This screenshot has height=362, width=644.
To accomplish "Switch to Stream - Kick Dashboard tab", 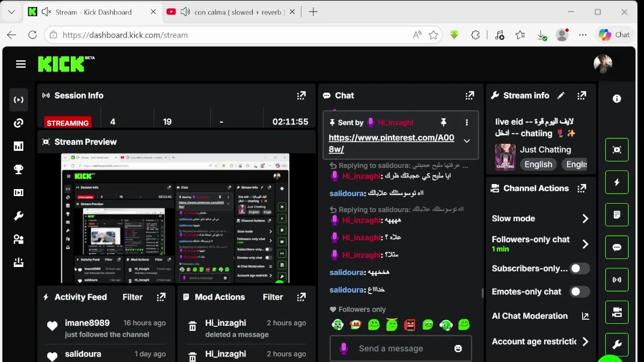I will click(x=93, y=12).
